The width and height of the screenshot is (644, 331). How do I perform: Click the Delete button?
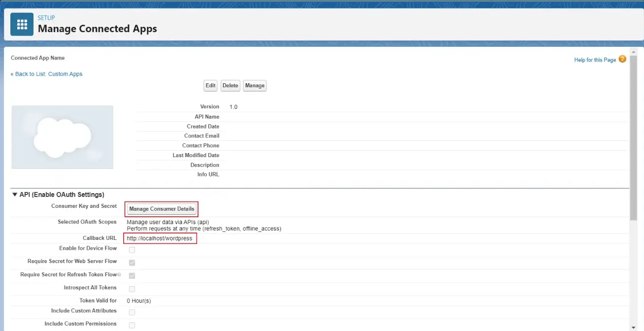[x=230, y=86]
